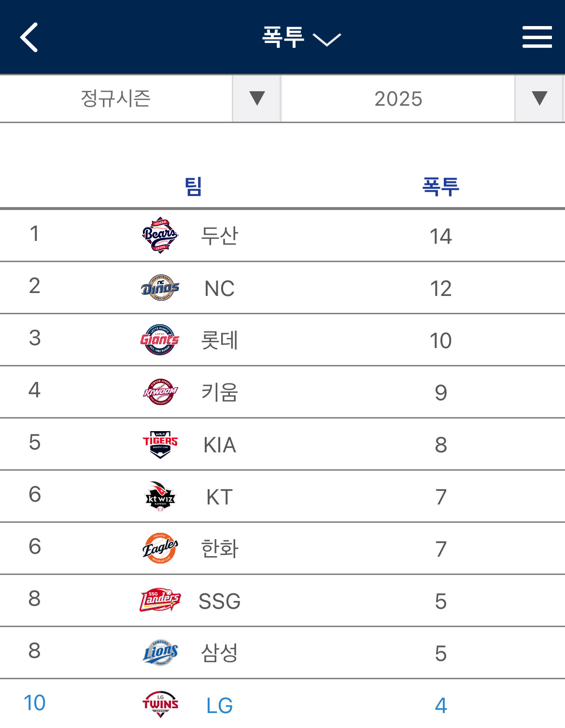Click the 팀 column header
The image size is (565, 728).
[193, 186]
